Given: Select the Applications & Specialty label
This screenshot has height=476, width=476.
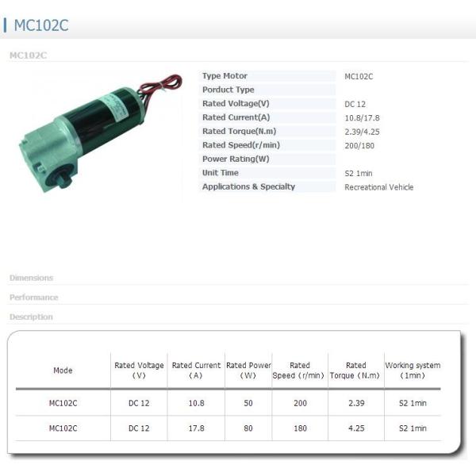Looking at the screenshot, I should click(248, 186).
